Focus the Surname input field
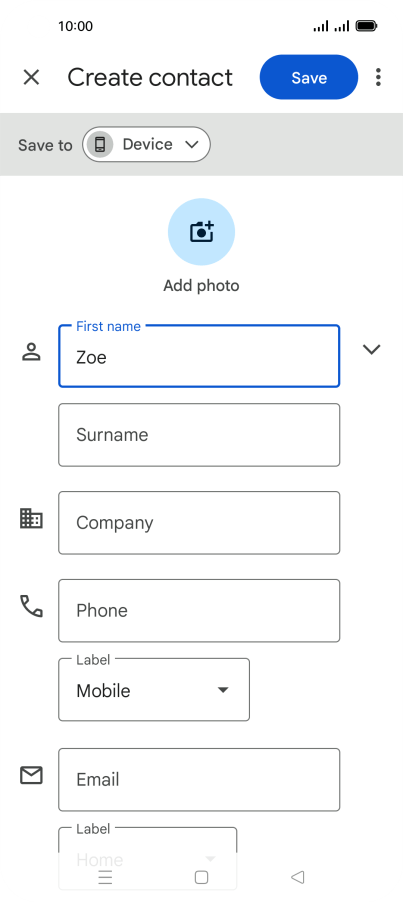Image resolution: width=403 pixels, height=902 pixels. 199,435
